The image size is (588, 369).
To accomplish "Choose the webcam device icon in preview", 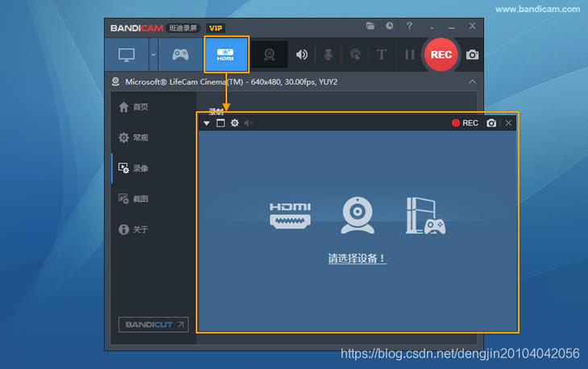I will pos(358,215).
